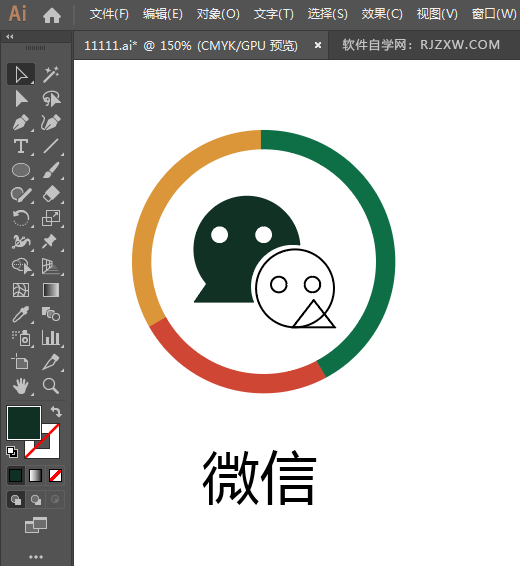Select the Slice tool
Image resolution: width=520 pixels, height=566 pixels.
(51, 362)
